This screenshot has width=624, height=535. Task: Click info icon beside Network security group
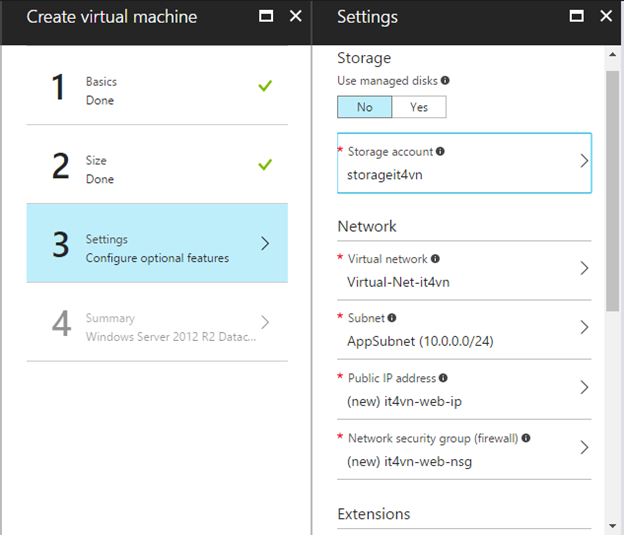526,438
